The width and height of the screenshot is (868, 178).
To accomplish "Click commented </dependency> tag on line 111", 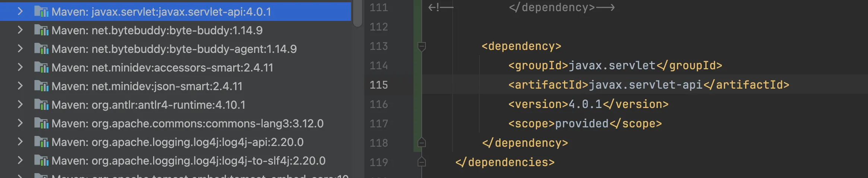I will coord(552,7).
